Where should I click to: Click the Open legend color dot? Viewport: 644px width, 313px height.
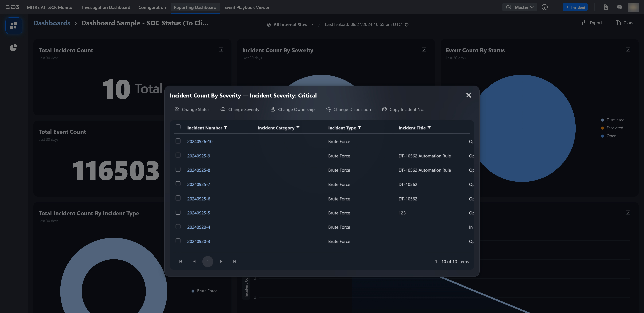602,136
